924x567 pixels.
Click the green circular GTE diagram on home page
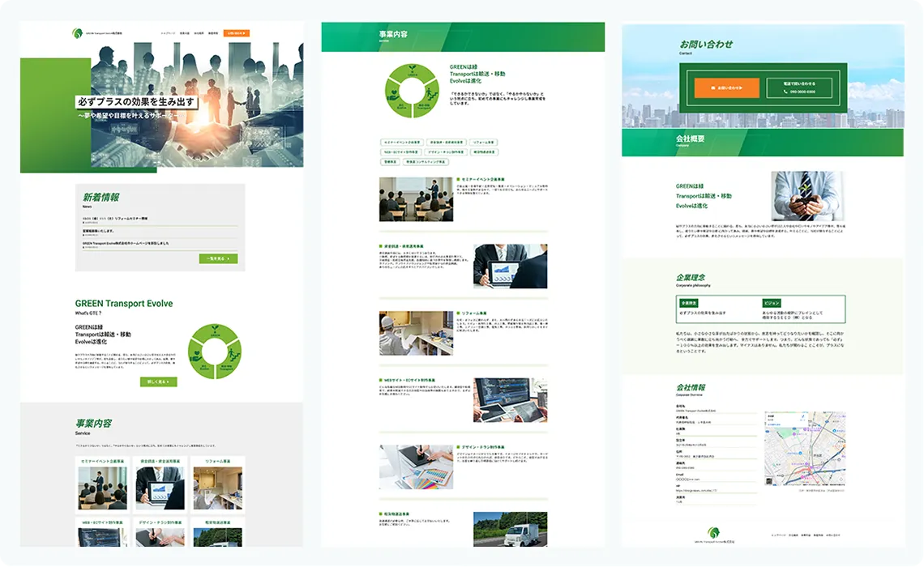click(215, 352)
